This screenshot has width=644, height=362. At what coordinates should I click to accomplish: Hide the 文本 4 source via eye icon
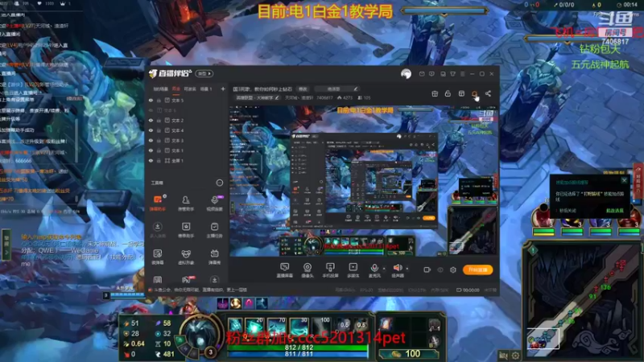coord(151,130)
